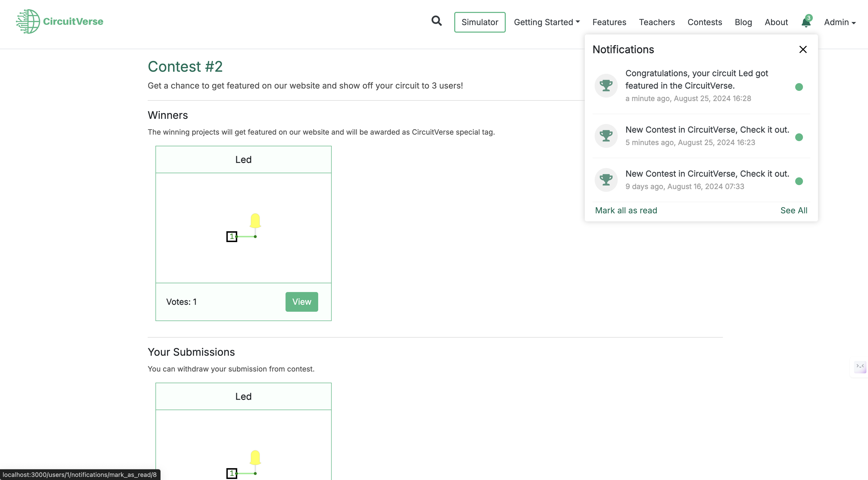Click the floating widget icon at right edge

(860, 366)
